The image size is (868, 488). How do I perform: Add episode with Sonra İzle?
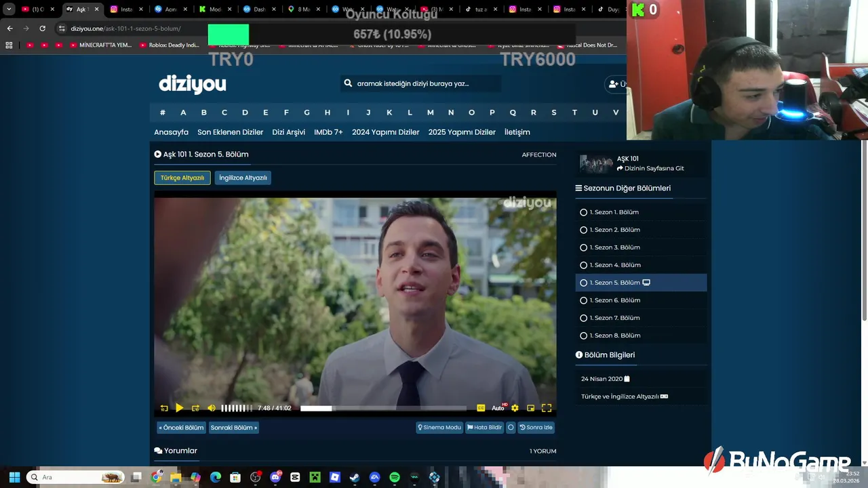click(x=536, y=428)
